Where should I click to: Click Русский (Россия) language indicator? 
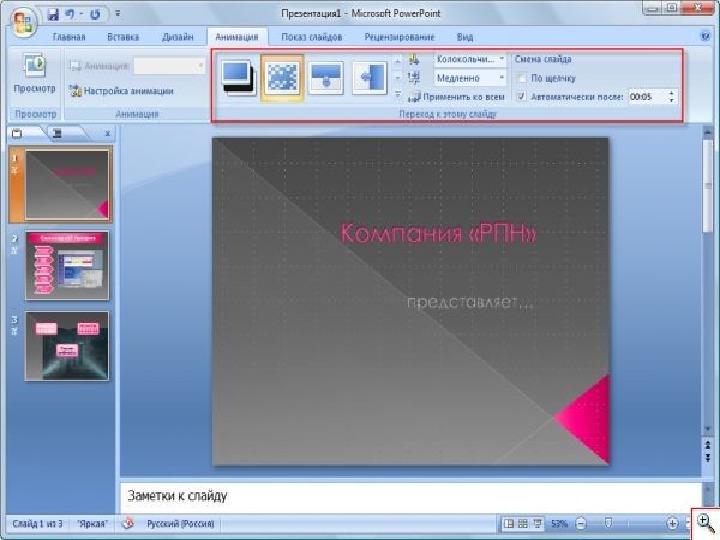pyautogui.click(x=180, y=523)
